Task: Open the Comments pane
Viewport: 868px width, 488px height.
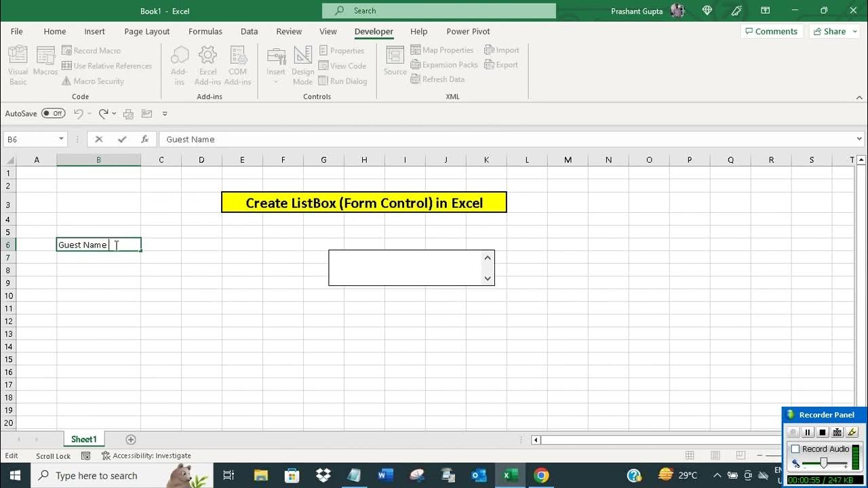Action: click(772, 32)
